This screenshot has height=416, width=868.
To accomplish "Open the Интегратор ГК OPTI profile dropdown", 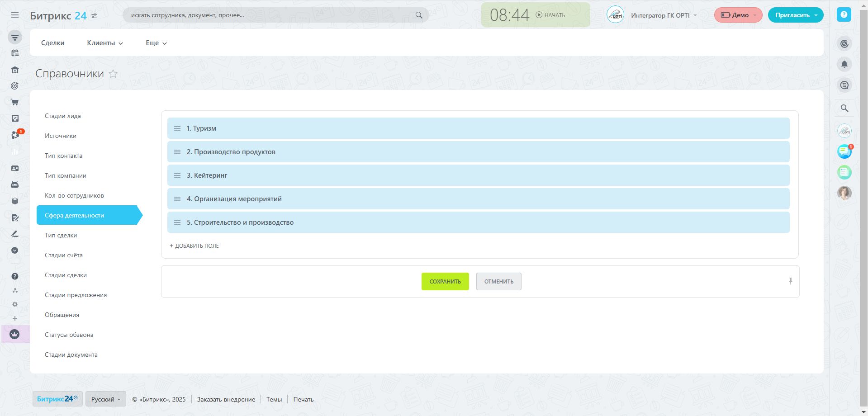I will [x=664, y=15].
